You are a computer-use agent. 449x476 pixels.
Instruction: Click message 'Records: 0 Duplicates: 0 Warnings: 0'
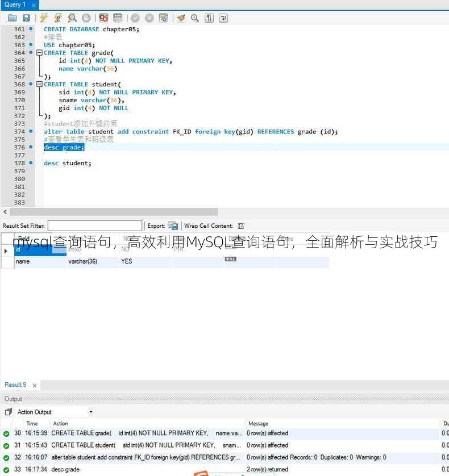tap(338, 457)
